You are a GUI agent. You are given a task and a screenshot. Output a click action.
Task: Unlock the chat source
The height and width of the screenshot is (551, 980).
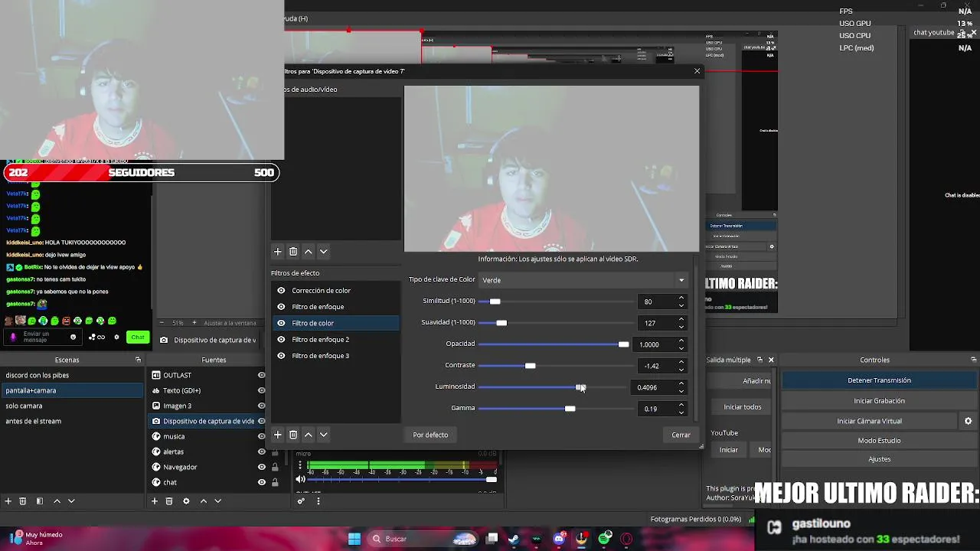coord(275,482)
